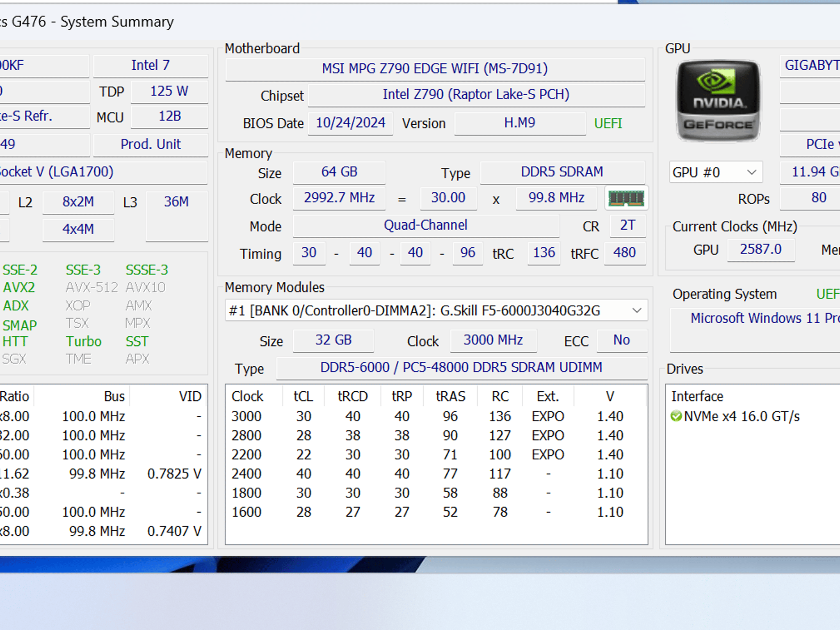Image resolution: width=840 pixels, height=630 pixels.
Task: Click the DDR5 SDRAM memory type field
Action: [562, 172]
